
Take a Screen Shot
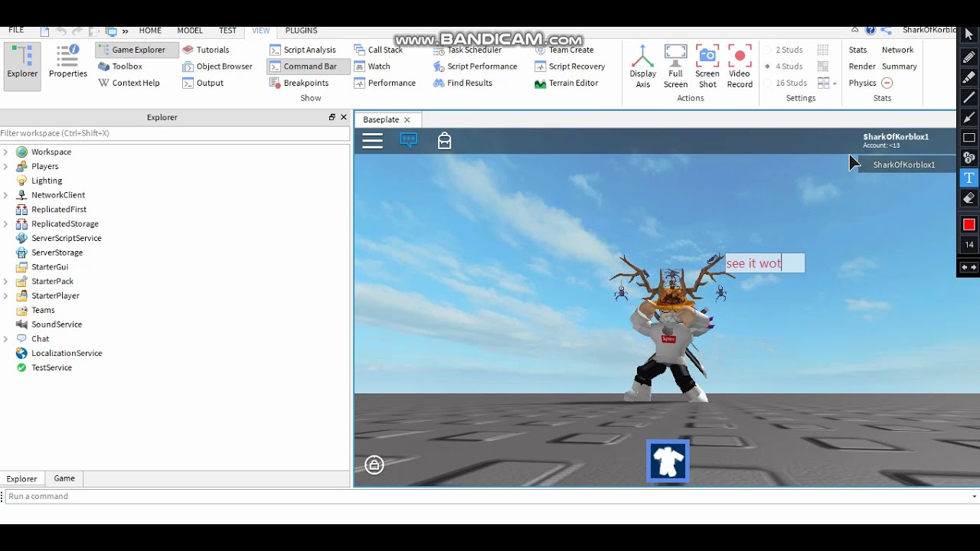[x=707, y=67]
